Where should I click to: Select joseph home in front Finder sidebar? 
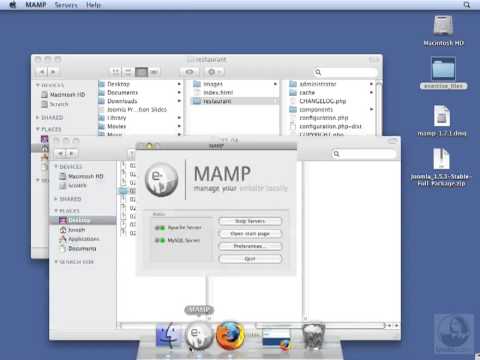point(73,230)
